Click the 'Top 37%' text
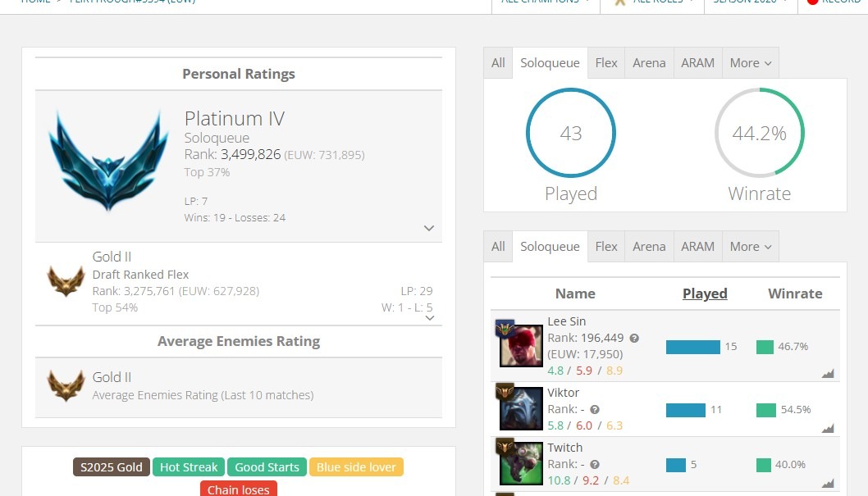The width and height of the screenshot is (868, 496). point(207,172)
